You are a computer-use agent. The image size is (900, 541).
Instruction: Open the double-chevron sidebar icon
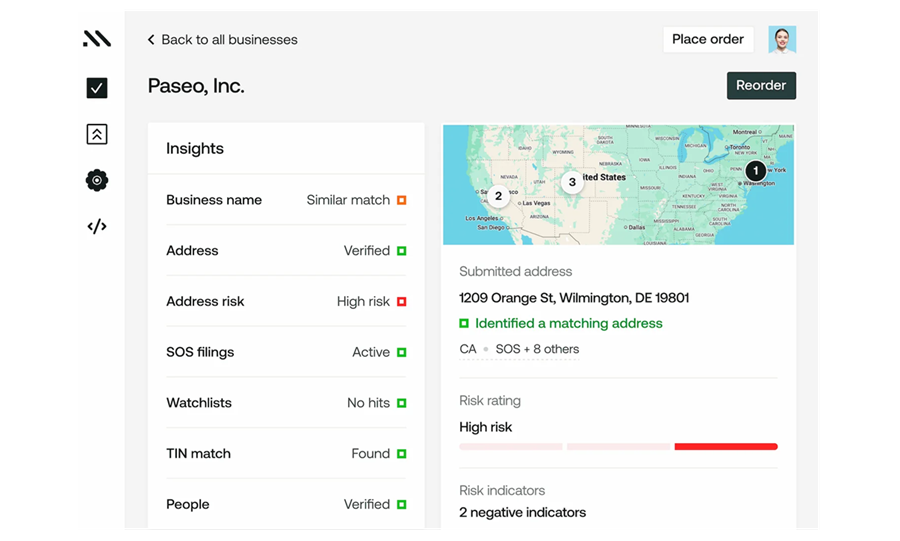[97, 134]
